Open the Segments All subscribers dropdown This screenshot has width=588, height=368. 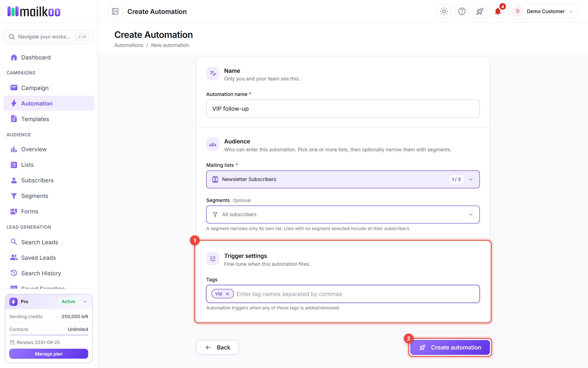click(343, 215)
